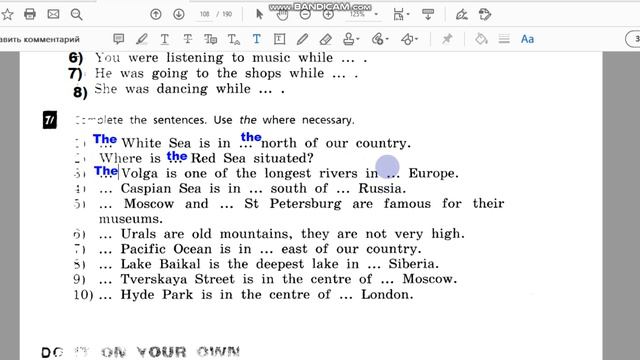Open the drawing shapes dropdown
This screenshot has height=360, width=640.
[409, 39]
